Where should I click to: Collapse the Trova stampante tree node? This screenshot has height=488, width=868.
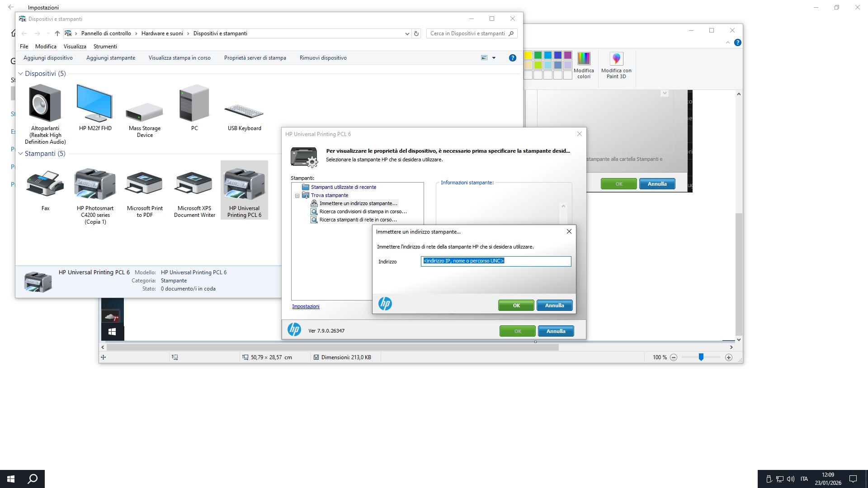click(x=297, y=196)
